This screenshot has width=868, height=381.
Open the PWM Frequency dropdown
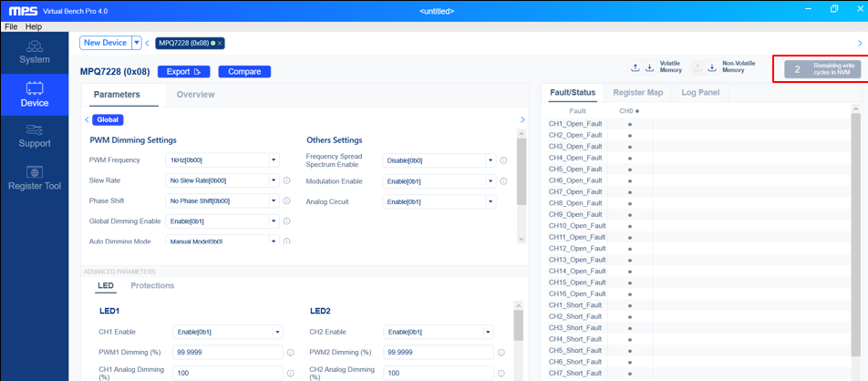click(222, 160)
